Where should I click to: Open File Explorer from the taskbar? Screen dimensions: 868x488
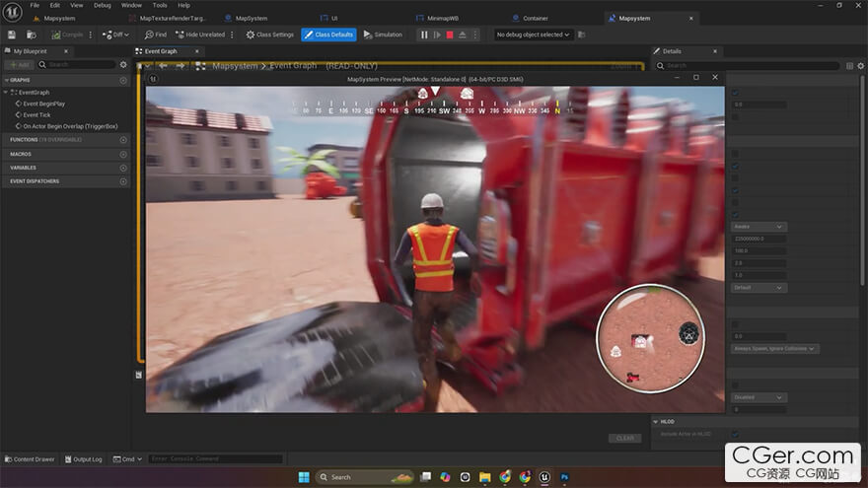[x=485, y=477]
